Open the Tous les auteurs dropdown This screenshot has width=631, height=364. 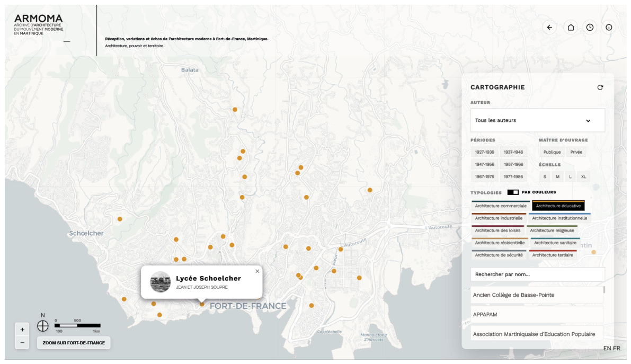[537, 120]
